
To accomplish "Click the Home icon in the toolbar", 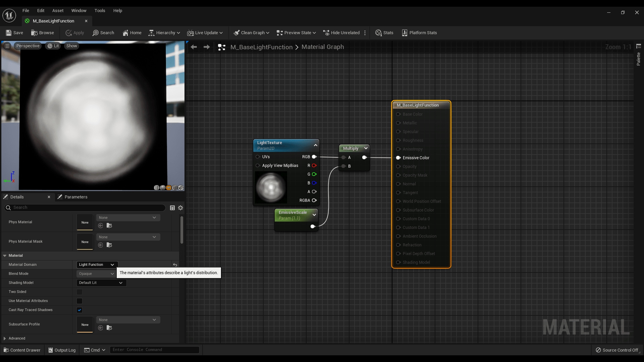I will click(125, 33).
